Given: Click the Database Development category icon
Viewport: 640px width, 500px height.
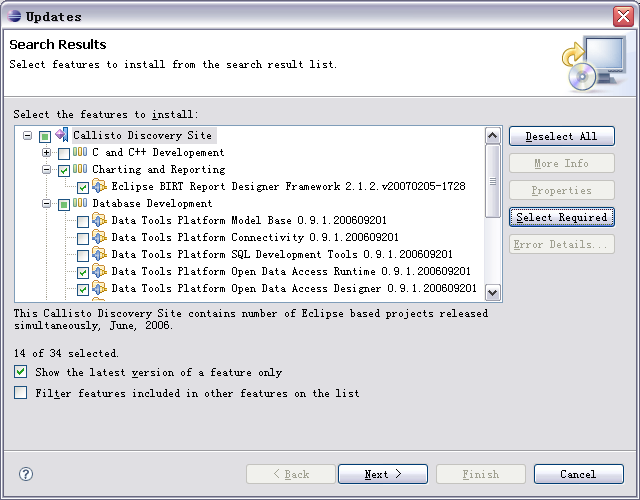Looking at the screenshot, I should (x=80, y=203).
